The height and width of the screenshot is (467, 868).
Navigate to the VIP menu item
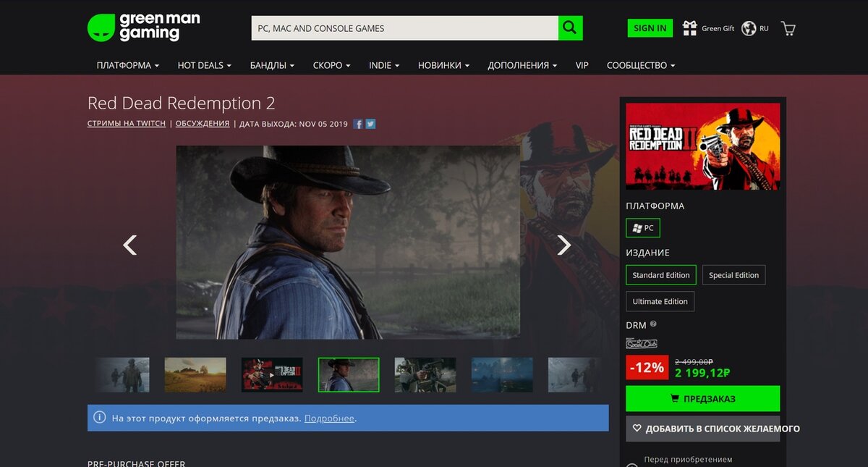click(x=582, y=65)
